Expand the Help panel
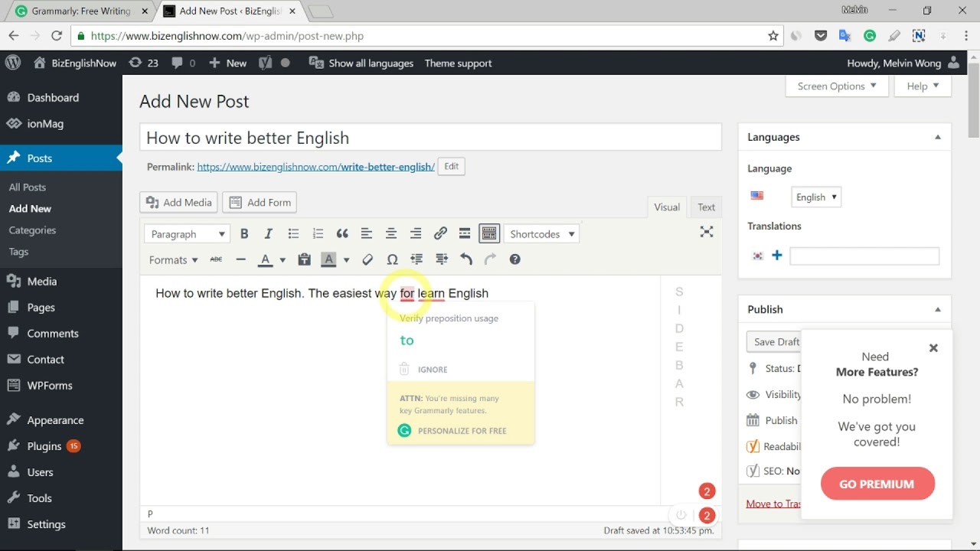 pyautogui.click(x=923, y=86)
